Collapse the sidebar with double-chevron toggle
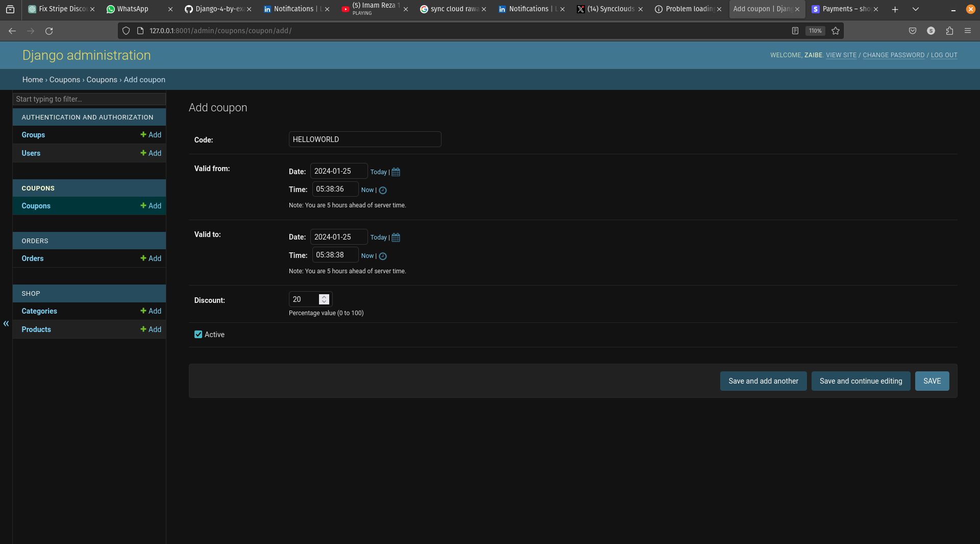This screenshot has width=980, height=544. pos(6,323)
